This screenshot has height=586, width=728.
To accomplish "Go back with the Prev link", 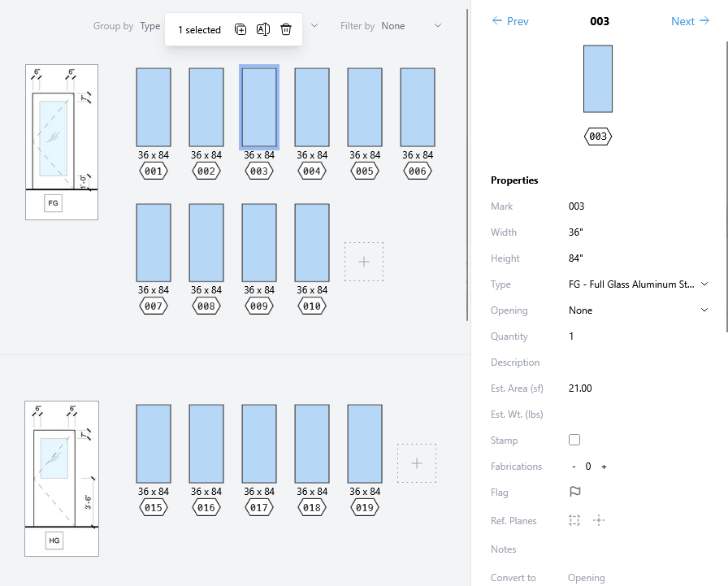I will click(510, 21).
